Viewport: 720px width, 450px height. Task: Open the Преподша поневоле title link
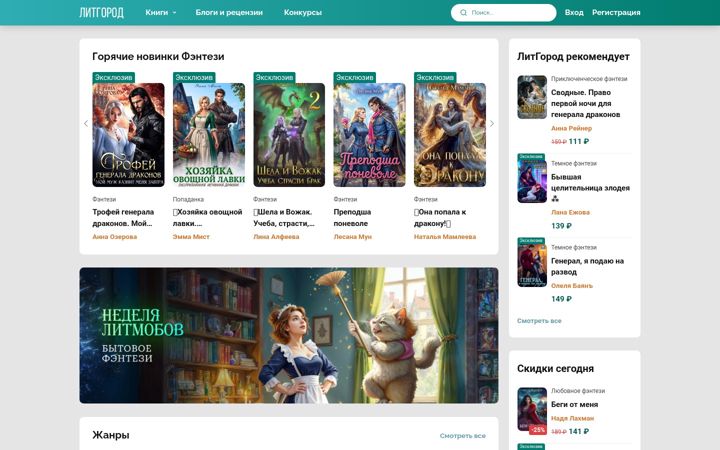tap(352, 218)
